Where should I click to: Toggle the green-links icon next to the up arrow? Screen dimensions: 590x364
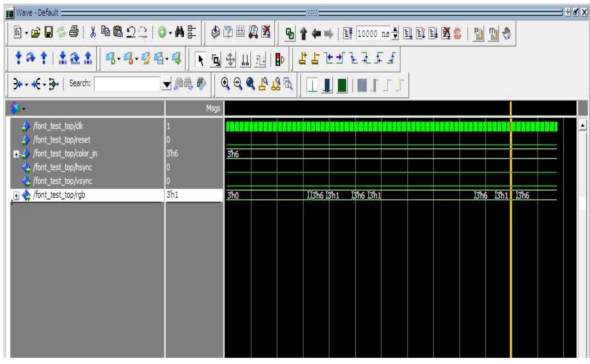coord(290,33)
